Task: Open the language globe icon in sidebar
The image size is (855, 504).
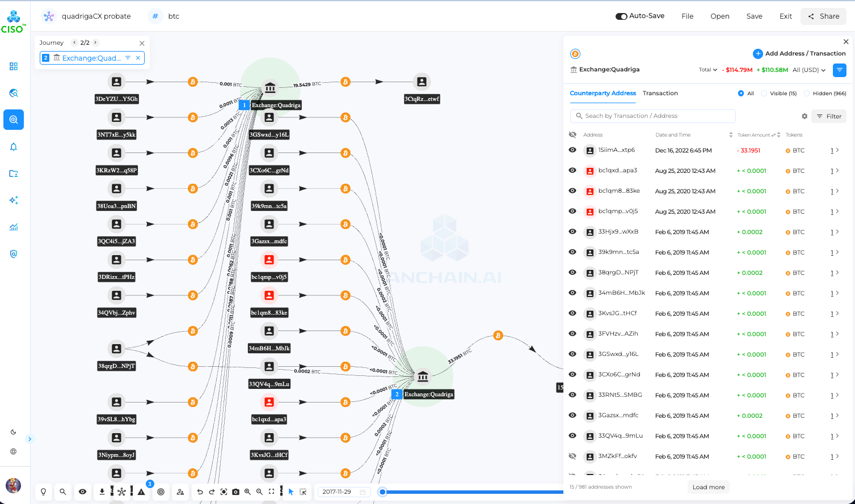Action: 14,452
